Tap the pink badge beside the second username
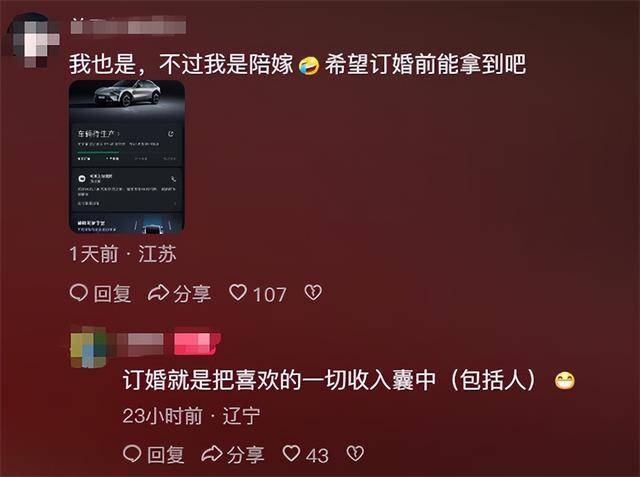Viewport: 640px width, 477px height. 197,342
